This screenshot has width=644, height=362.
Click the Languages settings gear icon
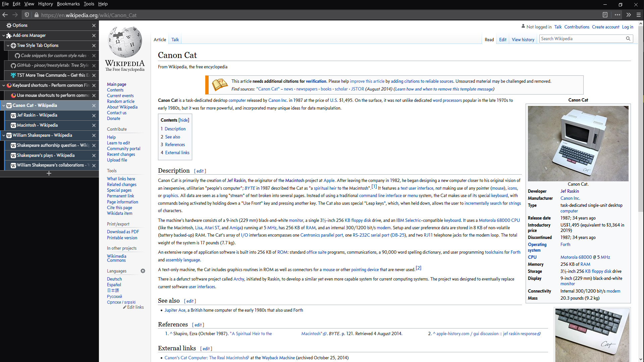(x=143, y=271)
